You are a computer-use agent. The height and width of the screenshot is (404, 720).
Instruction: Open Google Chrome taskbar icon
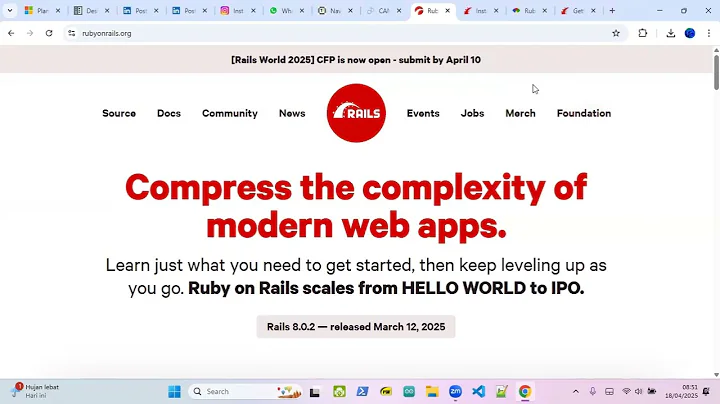point(525,392)
